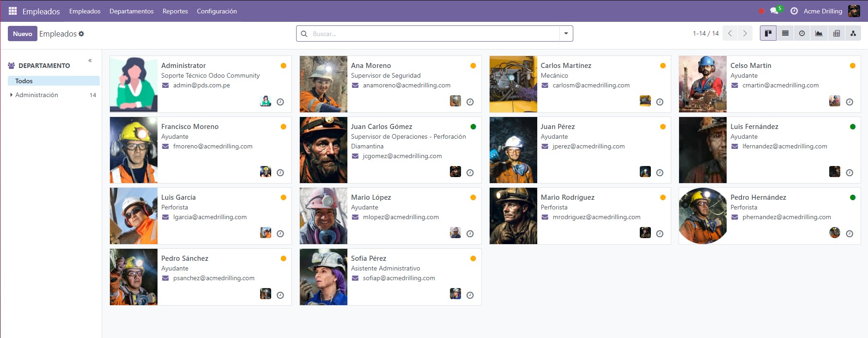This screenshot has width=868, height=338.
Task: Click activity clock on Mario López card
Action: (x=470, y=234)
